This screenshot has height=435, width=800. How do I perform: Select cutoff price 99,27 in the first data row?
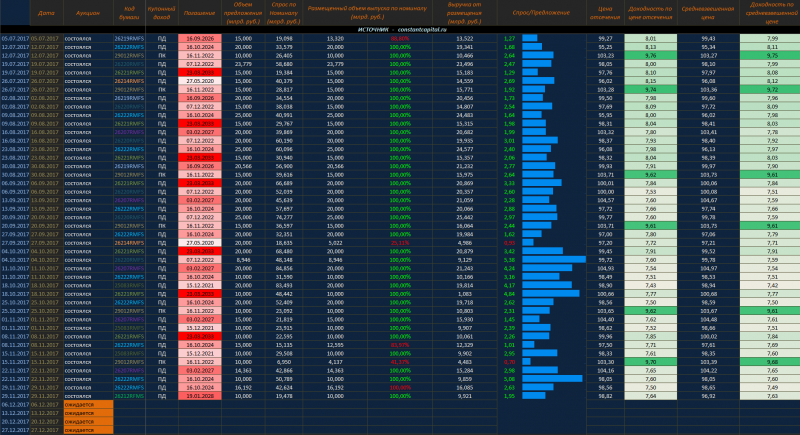coord(603,37)
